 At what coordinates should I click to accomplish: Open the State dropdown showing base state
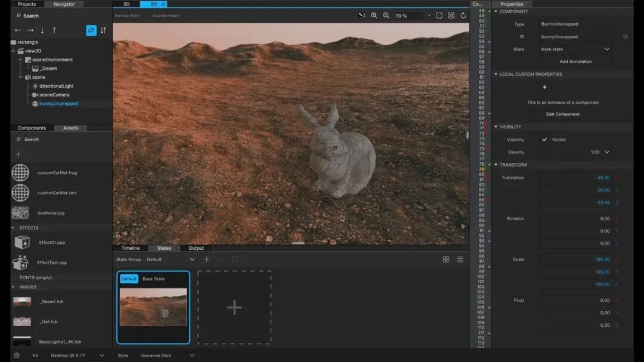coord(575,49)
